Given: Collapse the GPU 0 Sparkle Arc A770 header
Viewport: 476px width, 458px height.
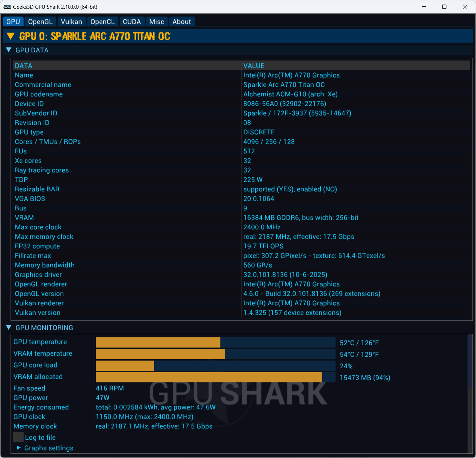Looking at the screenshot, I should [11, 36].
